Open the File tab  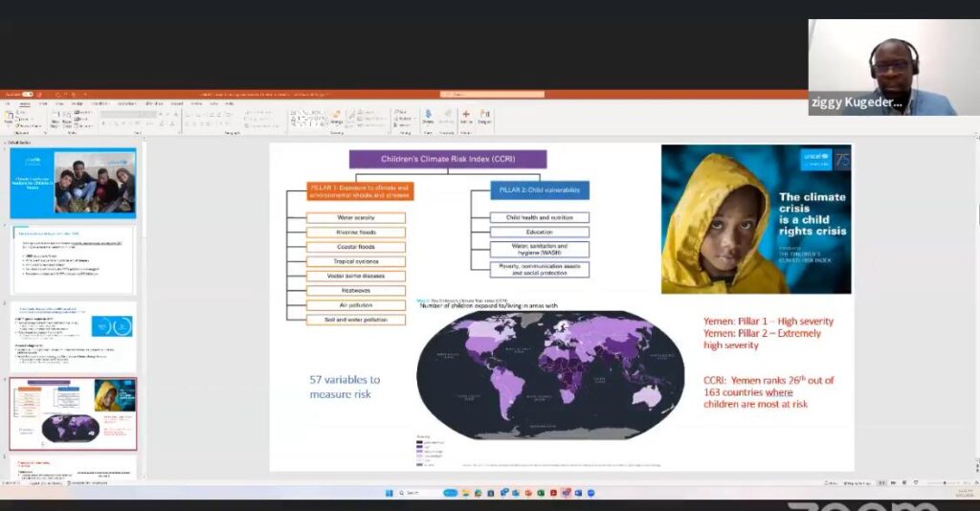tap(8, 103)
